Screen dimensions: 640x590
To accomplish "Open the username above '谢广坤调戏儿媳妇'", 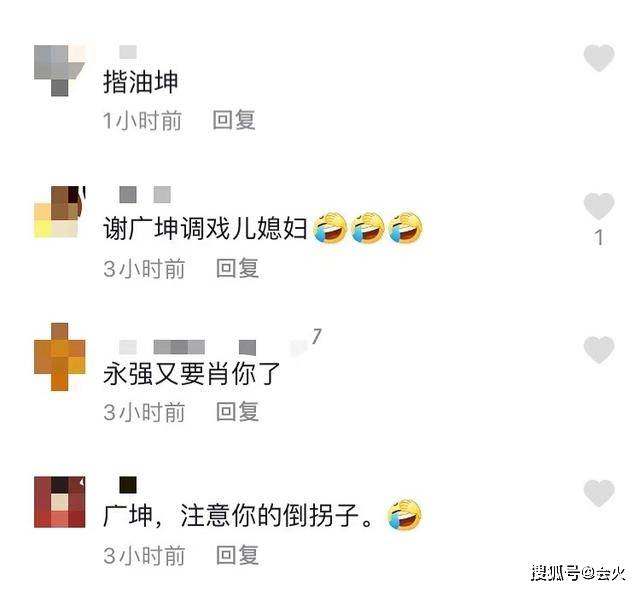I will point(145,195).
